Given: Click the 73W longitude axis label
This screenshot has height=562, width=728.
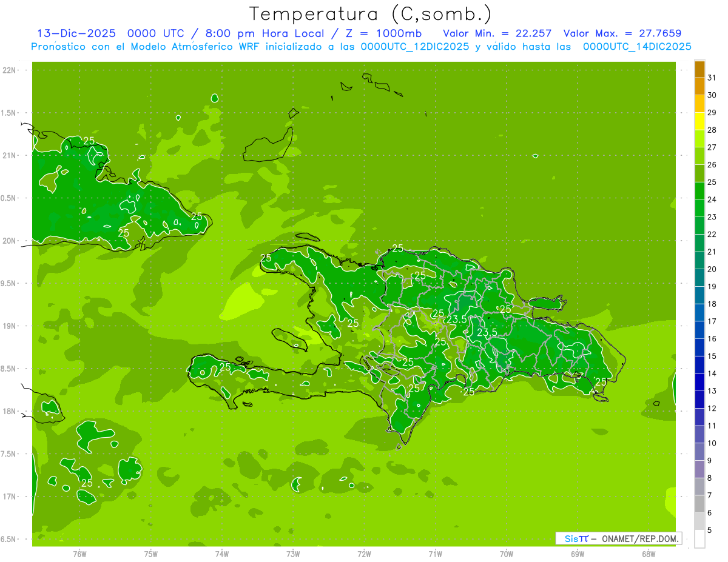Looking at the screenshot, I should (293, 554).
